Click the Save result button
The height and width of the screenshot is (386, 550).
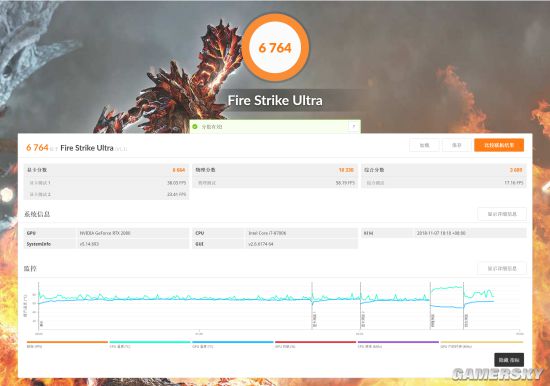pyautogui.click(x=456, y=145)
